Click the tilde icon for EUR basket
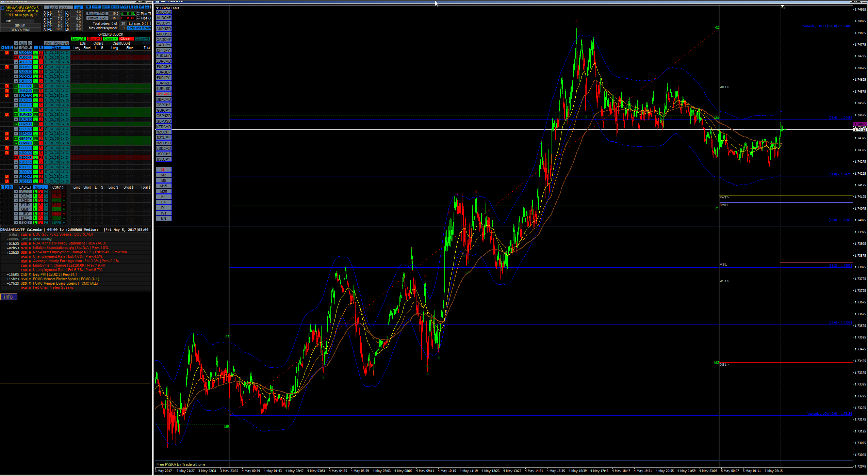The height and width of the screenshot is (476, 868). point(16,205)
